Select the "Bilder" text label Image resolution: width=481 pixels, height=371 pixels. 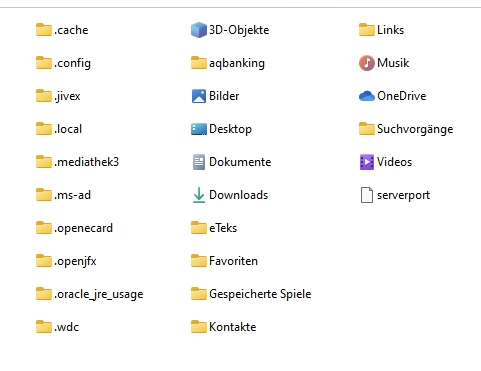pos(224,96)
